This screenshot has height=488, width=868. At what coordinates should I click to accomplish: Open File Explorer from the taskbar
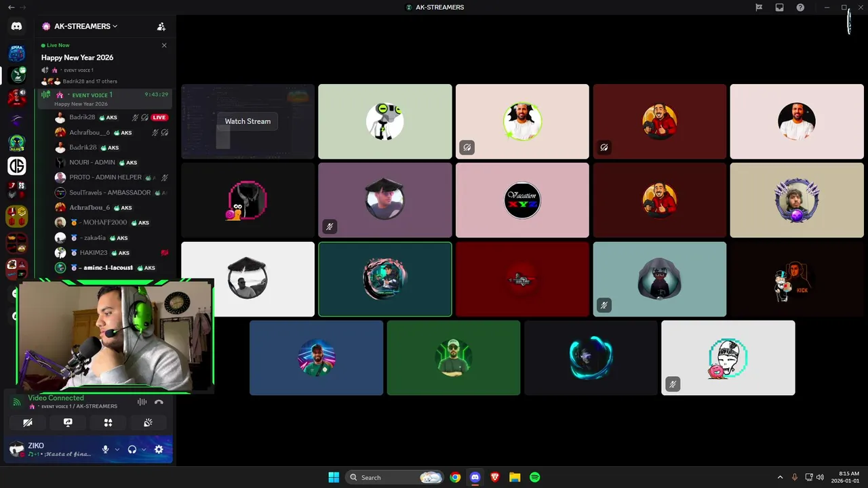tap(515, 477)
